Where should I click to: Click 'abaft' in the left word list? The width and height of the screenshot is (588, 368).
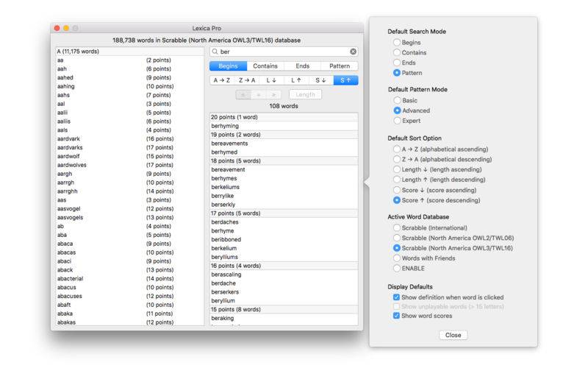[64, 305]
